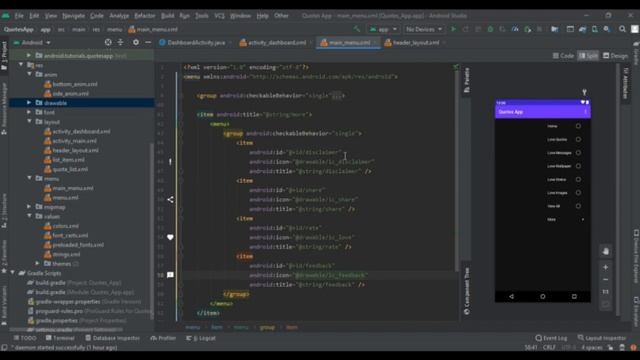The height and width of the screenshot is (360, 640).
Task: Click the pan hand tool in preview
Action: (x=606, y=251)
